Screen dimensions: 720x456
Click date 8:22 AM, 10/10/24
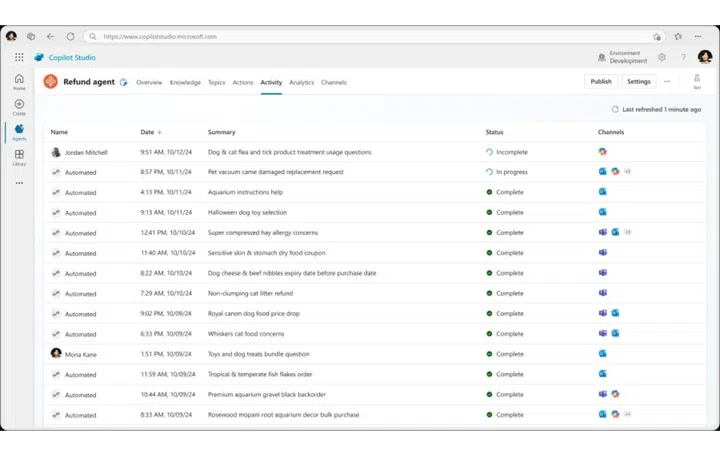[166, 273]
